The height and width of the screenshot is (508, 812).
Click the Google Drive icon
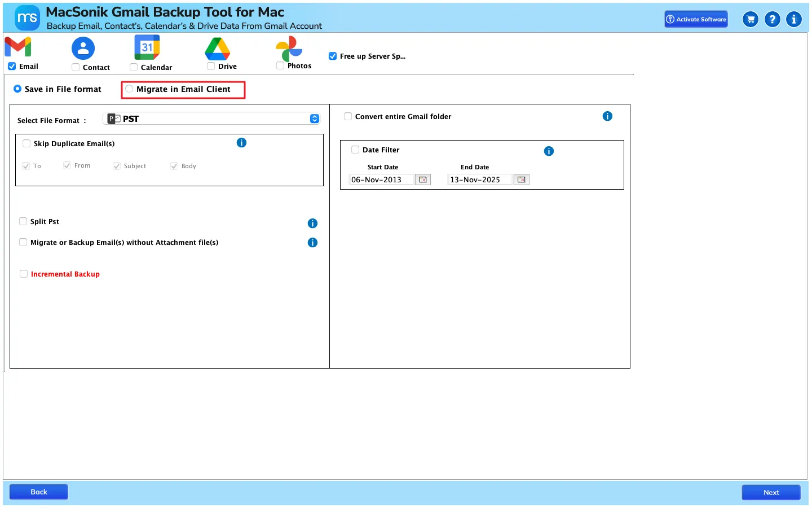218,49
